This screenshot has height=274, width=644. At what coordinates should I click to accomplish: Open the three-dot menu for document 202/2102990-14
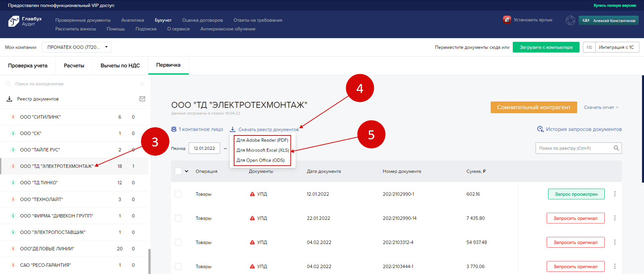(x=615, y=218)
